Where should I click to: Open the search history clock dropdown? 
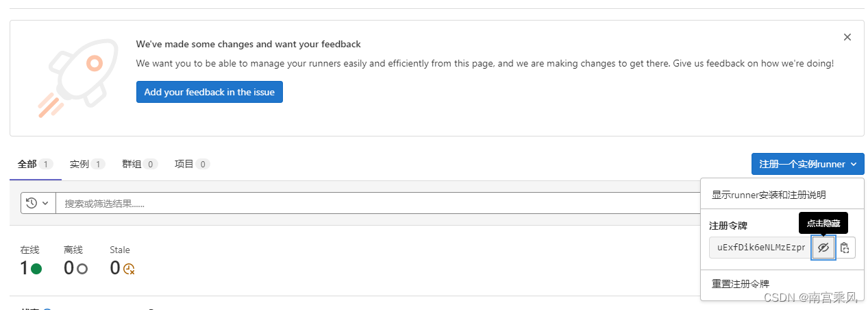tap(38, 203)
